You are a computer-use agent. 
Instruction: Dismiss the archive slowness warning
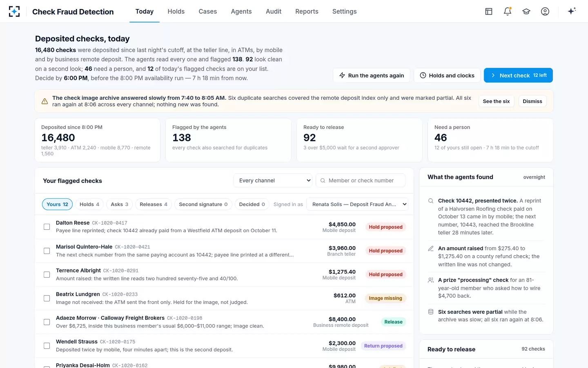click(532, 101)
